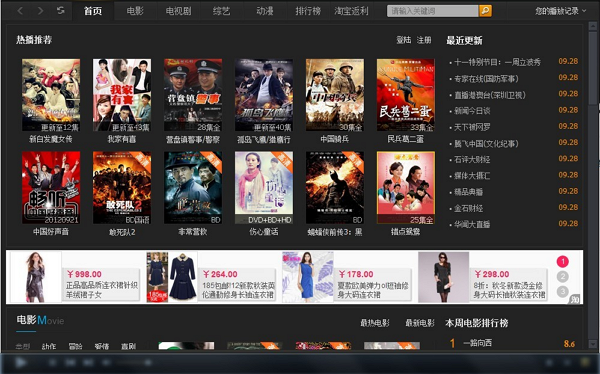Open the 淘宝返利 tab

[x=351, y=11]
